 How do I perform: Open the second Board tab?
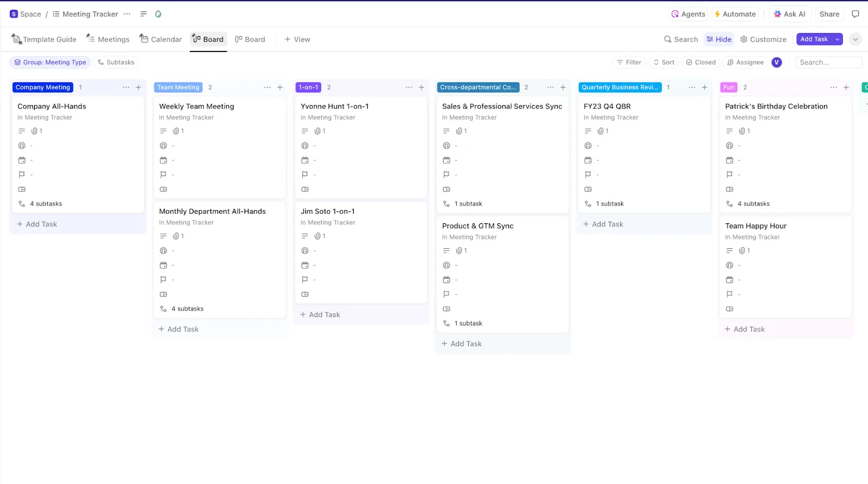click(250, 39)
